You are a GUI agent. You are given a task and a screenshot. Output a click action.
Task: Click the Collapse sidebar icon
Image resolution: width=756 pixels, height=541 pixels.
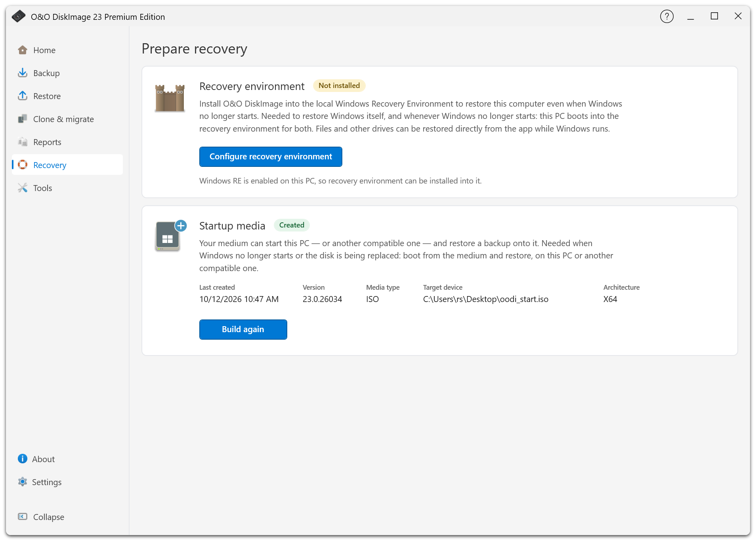click(x=23, y=517)
